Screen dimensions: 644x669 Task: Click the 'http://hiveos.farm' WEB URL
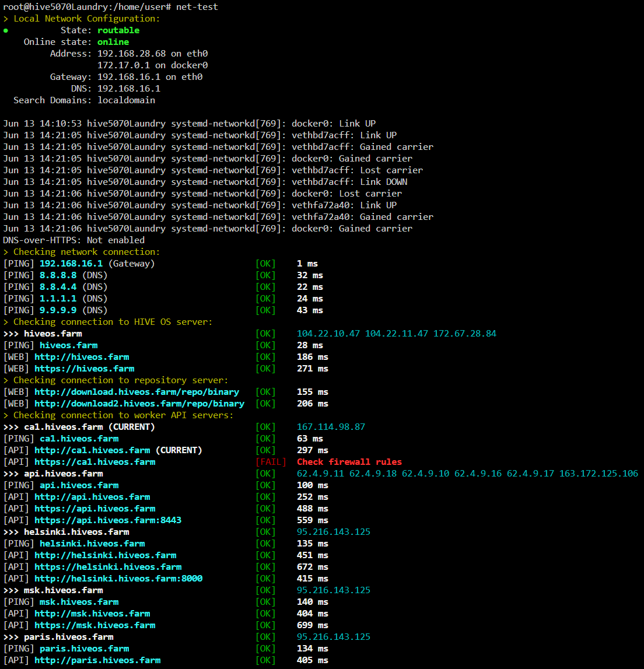[x=82, y=357]
